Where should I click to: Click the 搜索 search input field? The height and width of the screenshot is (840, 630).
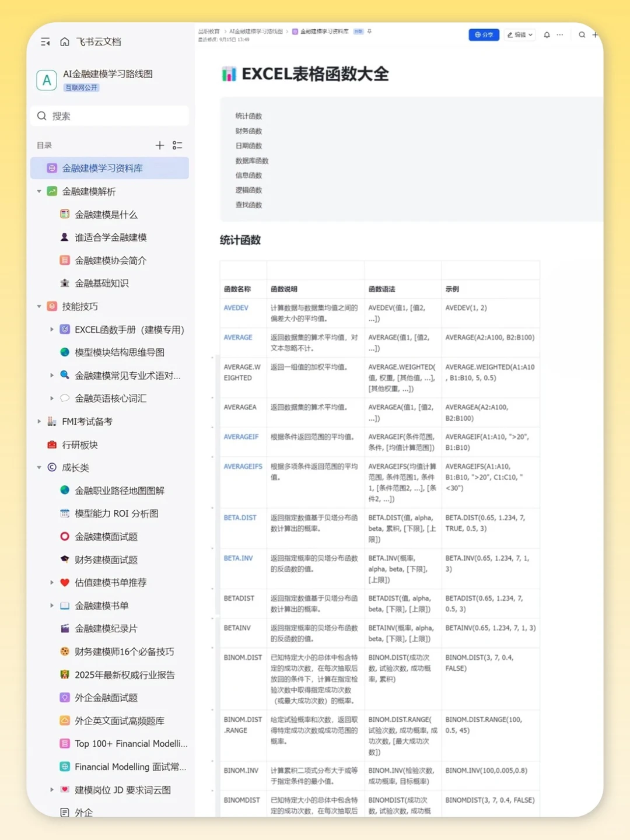point(110,116)
